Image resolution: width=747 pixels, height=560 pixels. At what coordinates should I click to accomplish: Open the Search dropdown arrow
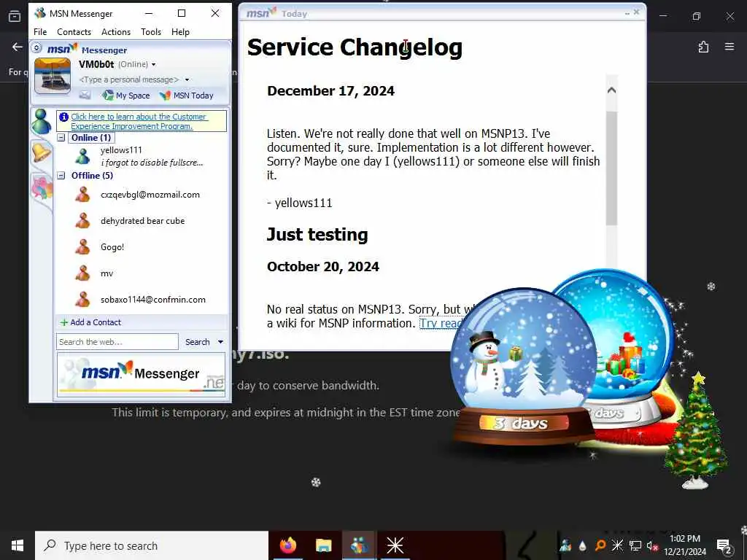pos(220,342)
